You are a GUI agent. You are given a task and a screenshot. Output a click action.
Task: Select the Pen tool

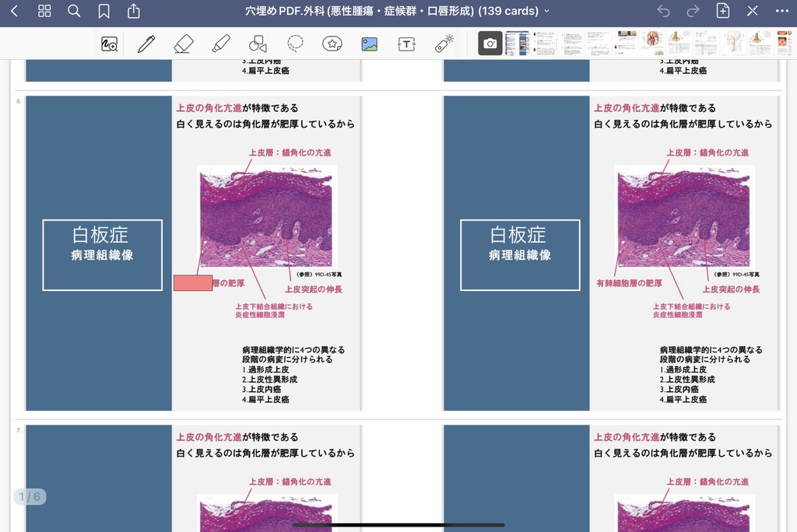pos(146,44)
